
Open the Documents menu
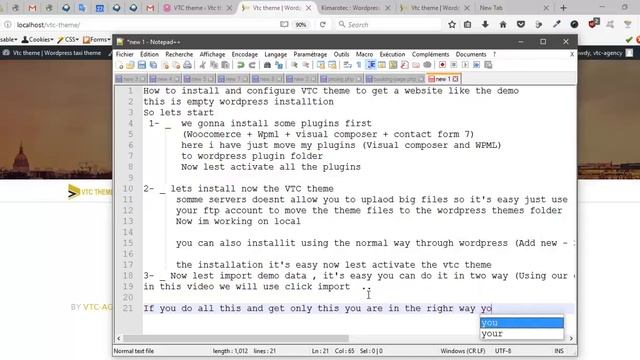point(471,54)
